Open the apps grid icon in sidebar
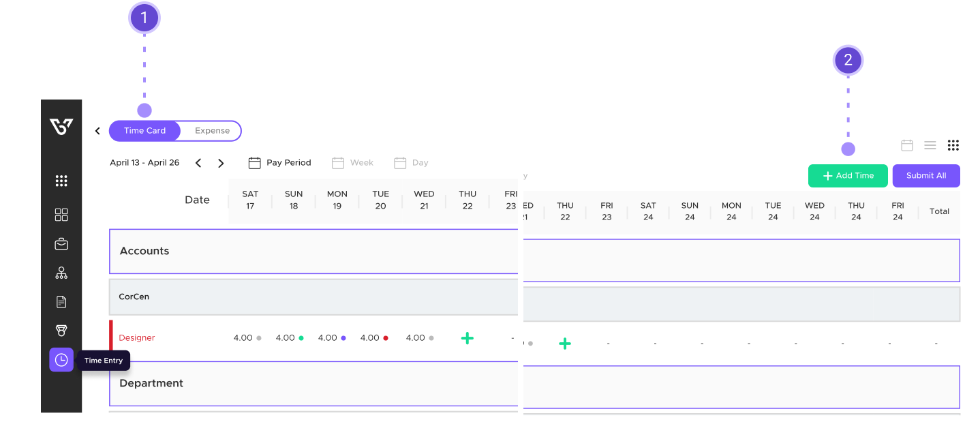The height and width of the screenshot is (439, 980). point(61,181)
